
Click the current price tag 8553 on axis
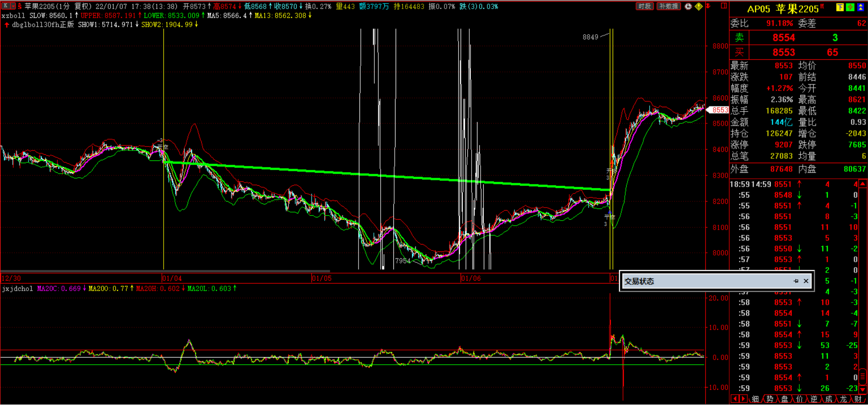(719, 110)
